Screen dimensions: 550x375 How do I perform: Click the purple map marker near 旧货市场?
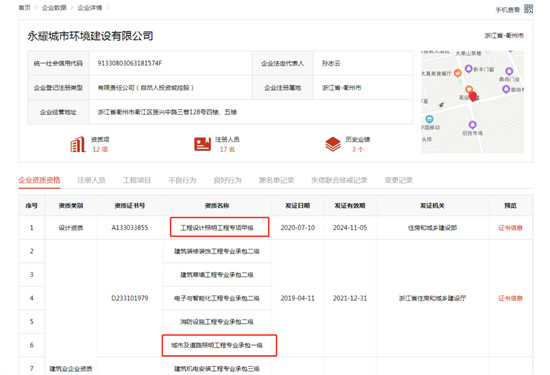click(x=472, y=125)
